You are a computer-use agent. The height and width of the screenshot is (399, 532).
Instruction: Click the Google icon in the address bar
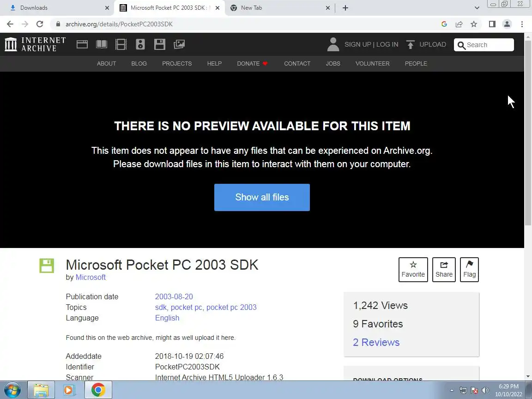tap(444, 24)
